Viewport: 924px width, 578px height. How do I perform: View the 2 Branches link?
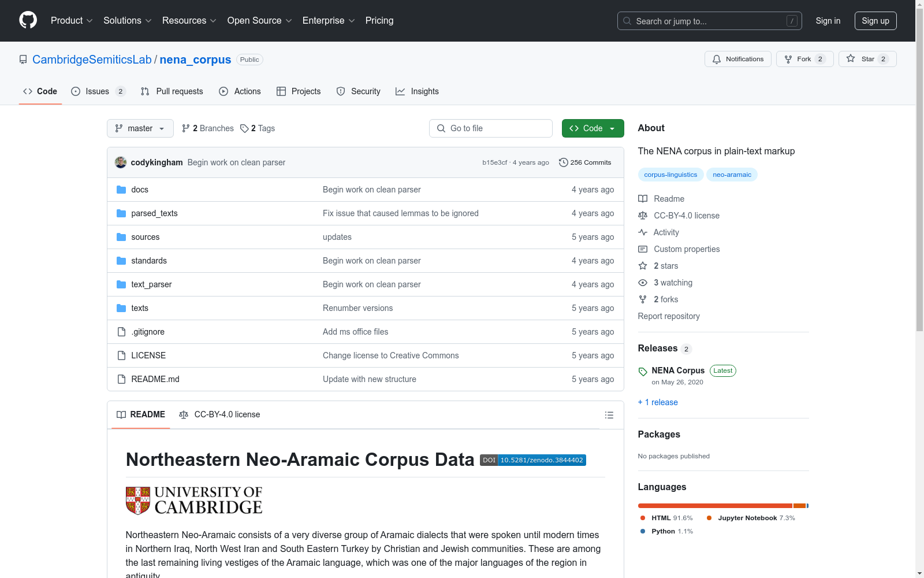(208, 128)
